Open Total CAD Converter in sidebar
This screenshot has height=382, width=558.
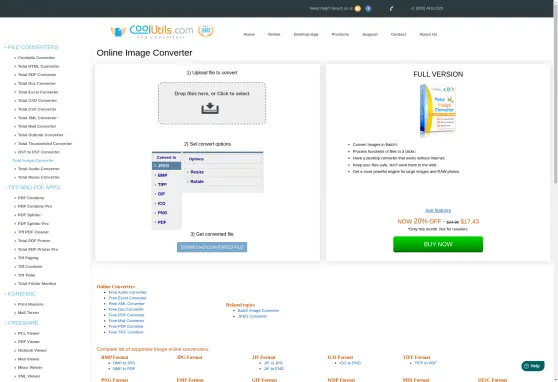(37, 101)
